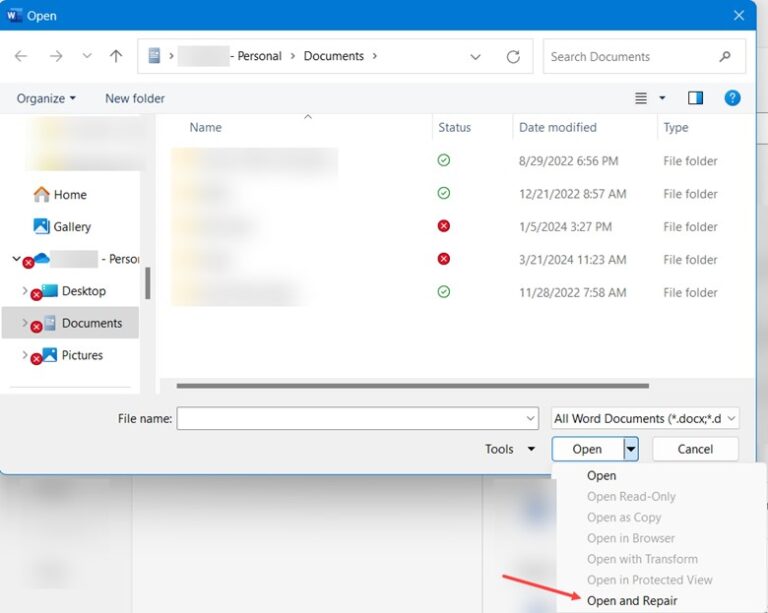Select the Documents breadcrumb segment
The height and width of the screenshot is (613, 768).
click(x=334, y=56)
